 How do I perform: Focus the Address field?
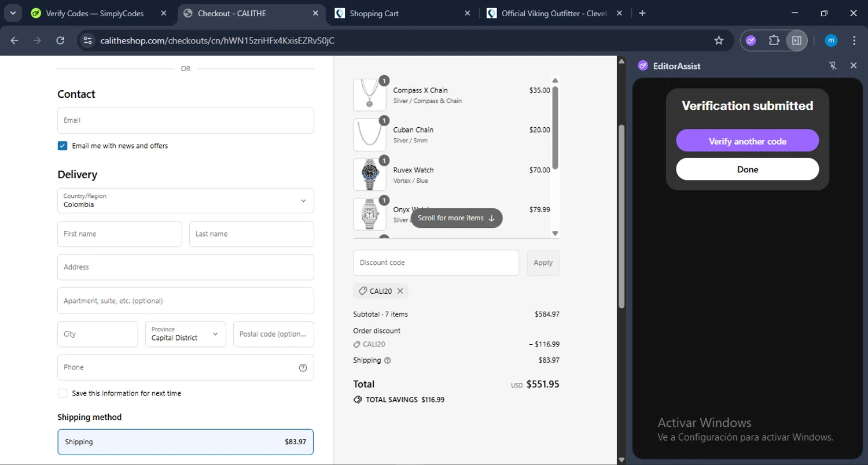pos(186,267)
